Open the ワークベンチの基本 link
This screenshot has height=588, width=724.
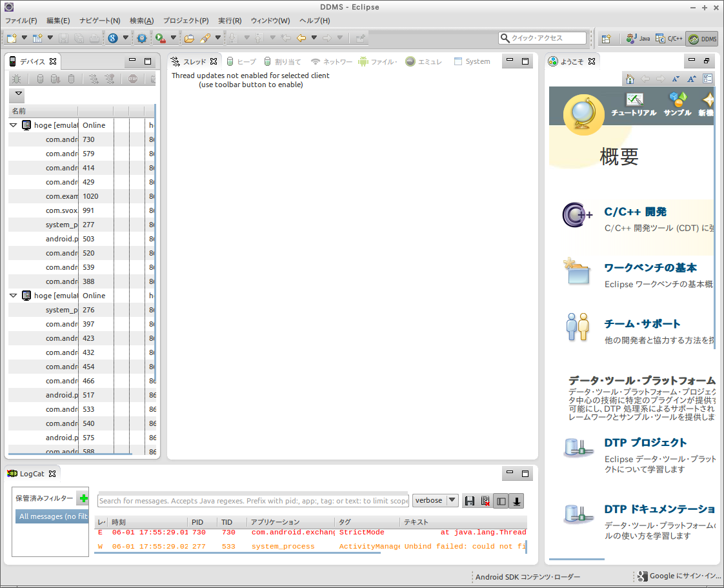(x=650, y=268)
